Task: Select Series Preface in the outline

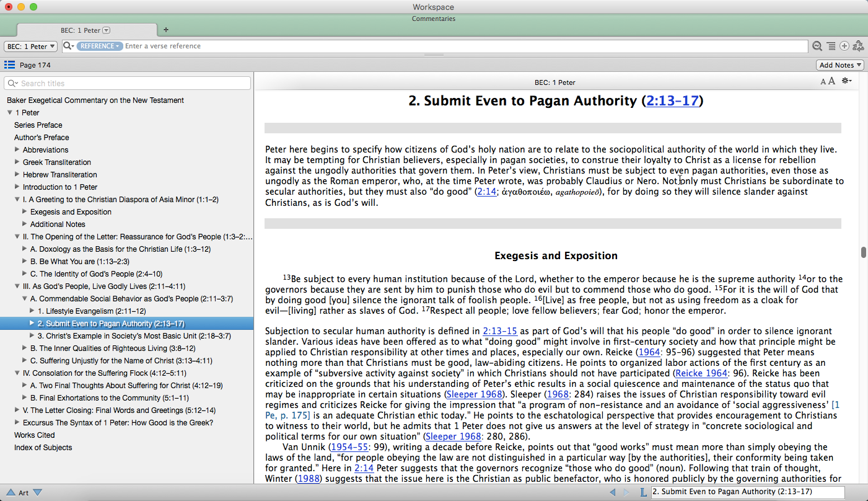Action: [x=38, y=125]
